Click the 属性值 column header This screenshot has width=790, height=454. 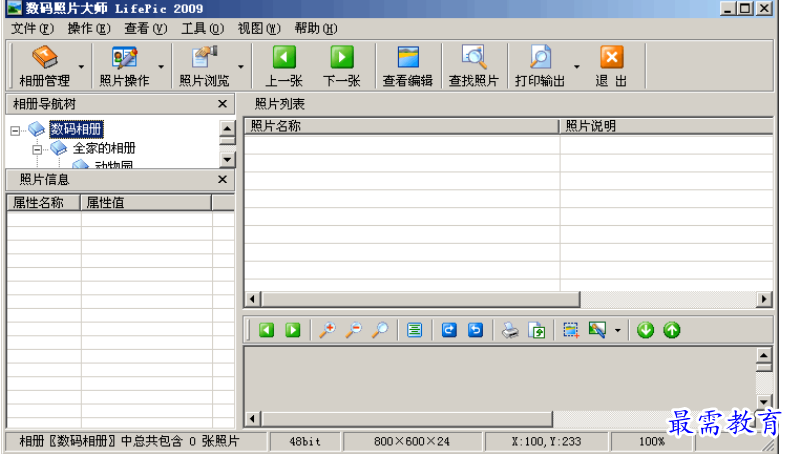pyautogui.click(x=146, y=203)
